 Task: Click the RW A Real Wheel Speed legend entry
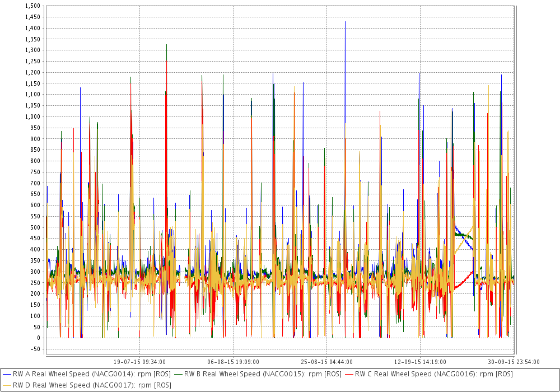pyautogui.click(x=87, y=374)
